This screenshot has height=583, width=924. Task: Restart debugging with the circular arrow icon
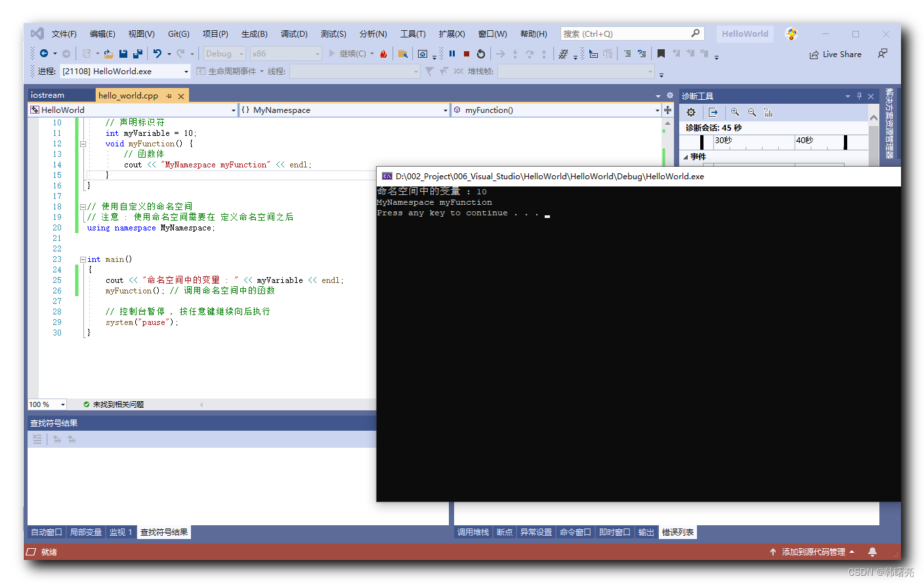click(481, 54)
